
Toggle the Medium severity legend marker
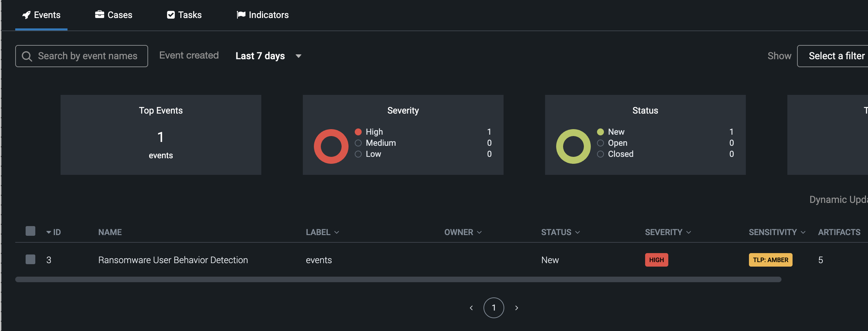[358, 143]
